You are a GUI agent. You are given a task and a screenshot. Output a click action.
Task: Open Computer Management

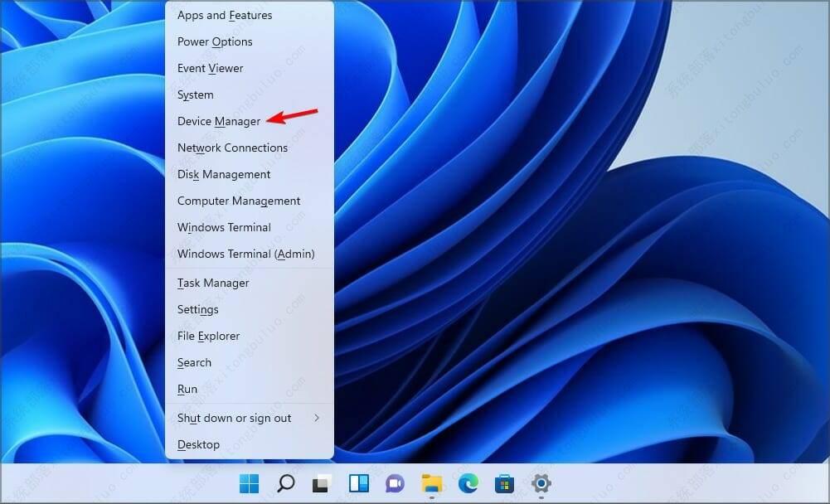pyautogui.click(x=238, y=201)
